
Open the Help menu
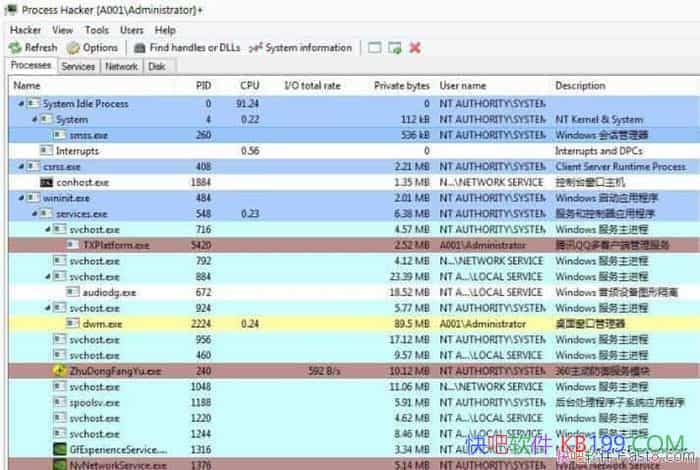click(165, 30)
